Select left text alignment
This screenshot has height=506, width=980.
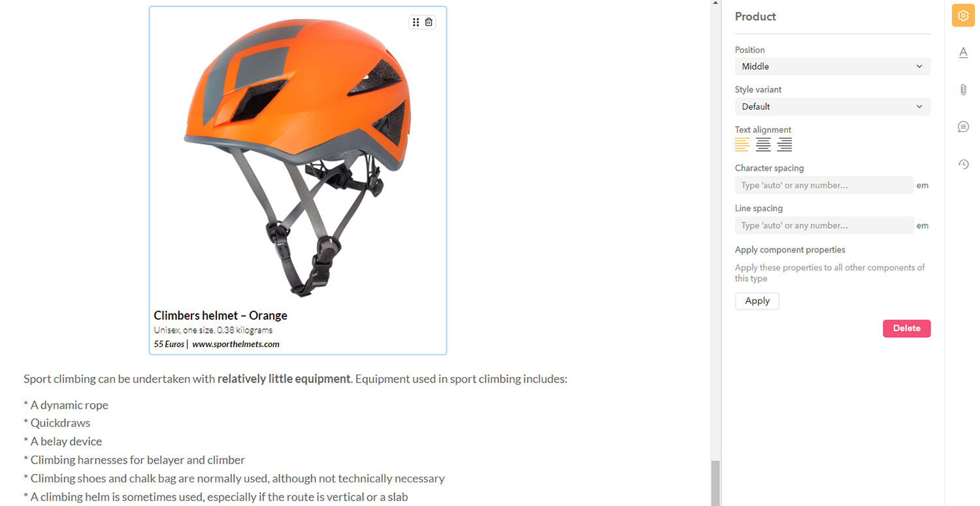[x=742, y=144]
